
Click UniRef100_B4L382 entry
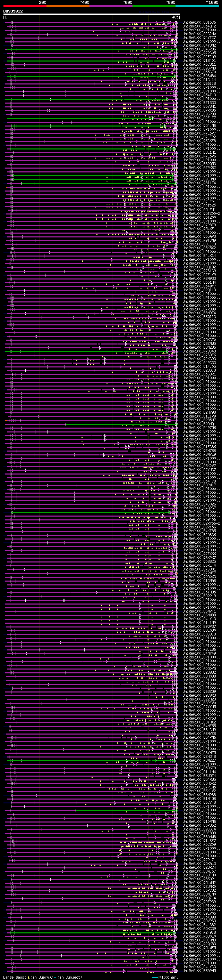199,924
